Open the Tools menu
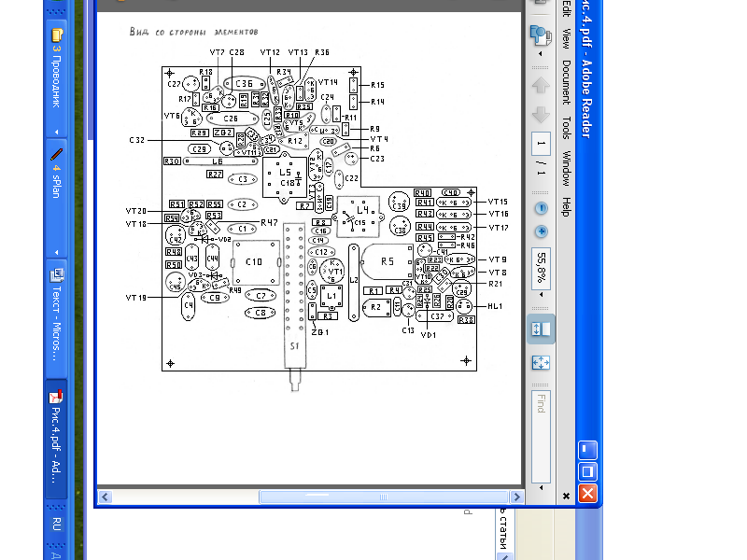 click(x=566, y=128)
